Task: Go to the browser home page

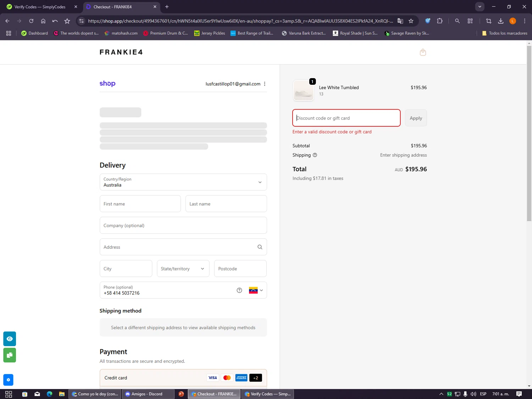Action: click(43, 21)
